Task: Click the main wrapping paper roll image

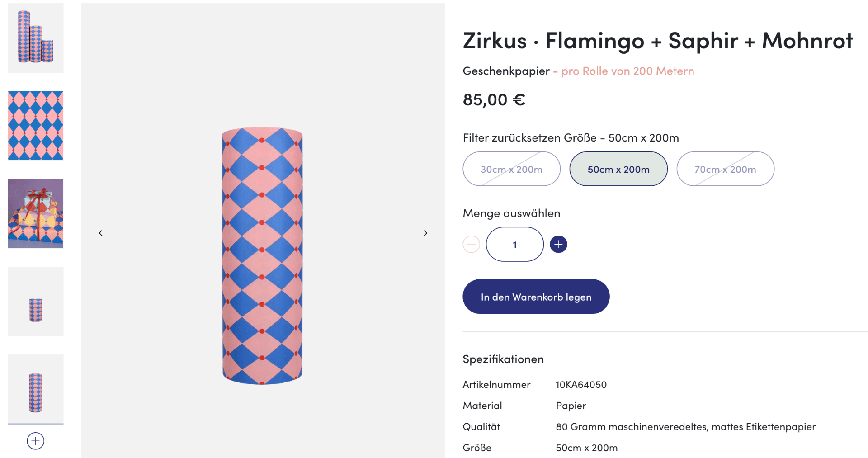Action: 262,256
